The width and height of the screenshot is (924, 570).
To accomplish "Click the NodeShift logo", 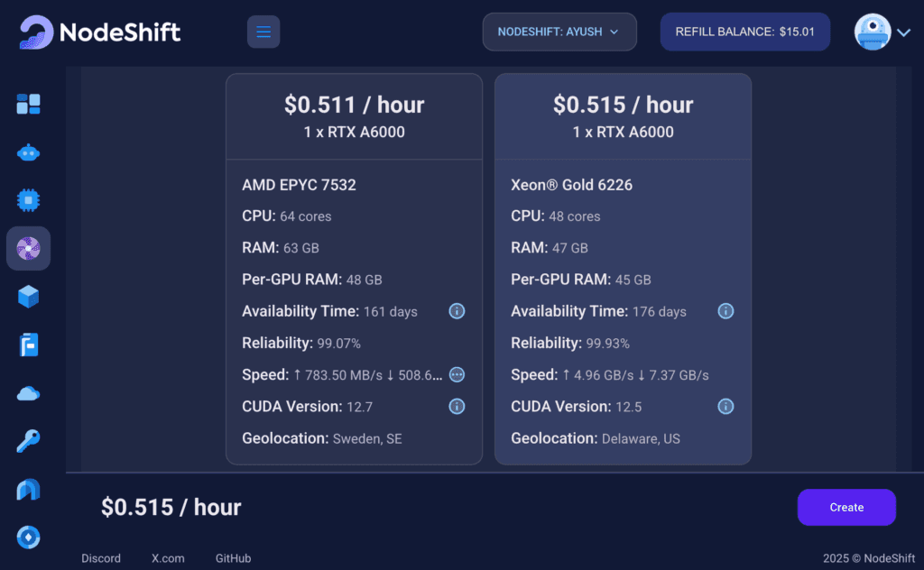I will click(x=99, y=32).
